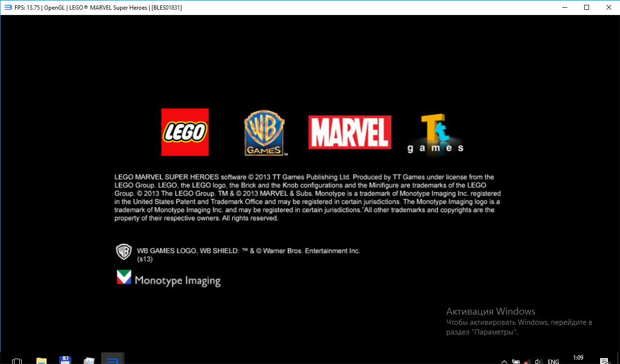The height and width of the screenshot is (364, 620).
Task: Close the LEGO MARVEL Super Heroes window
Action: point(609,7)
